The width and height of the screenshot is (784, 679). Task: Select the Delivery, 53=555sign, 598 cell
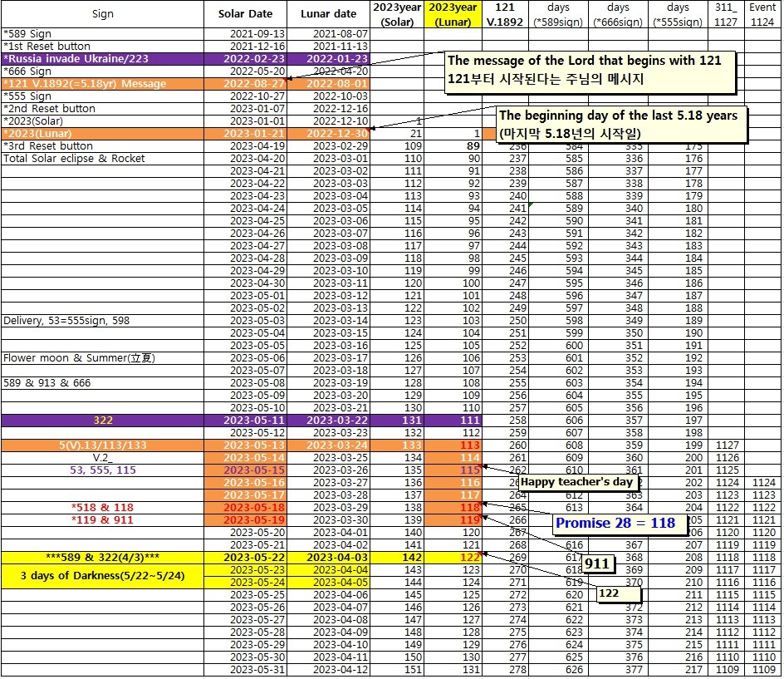pyautogui.click(x=102, y=320)
